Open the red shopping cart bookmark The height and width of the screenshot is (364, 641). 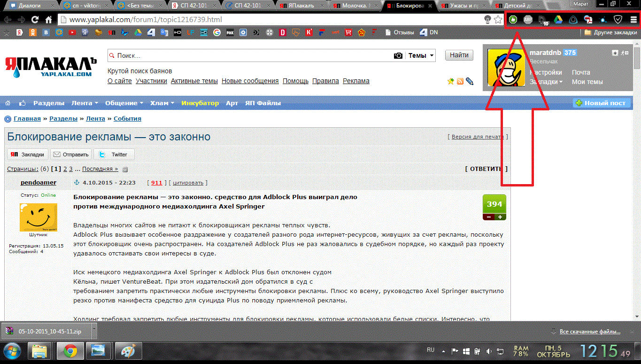pos(348,33)
